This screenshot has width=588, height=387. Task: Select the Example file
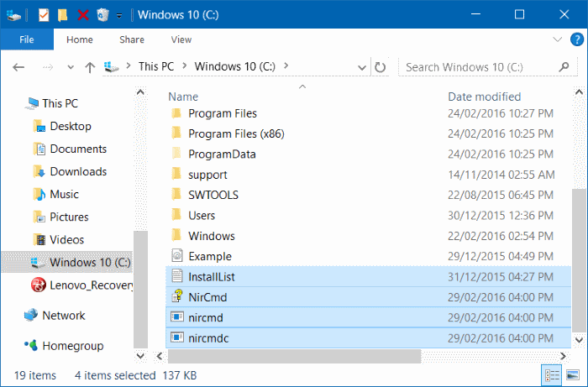(210, 256)
